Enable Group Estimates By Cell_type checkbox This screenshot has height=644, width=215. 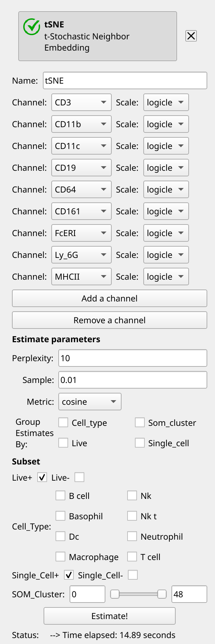coord(63,422)
